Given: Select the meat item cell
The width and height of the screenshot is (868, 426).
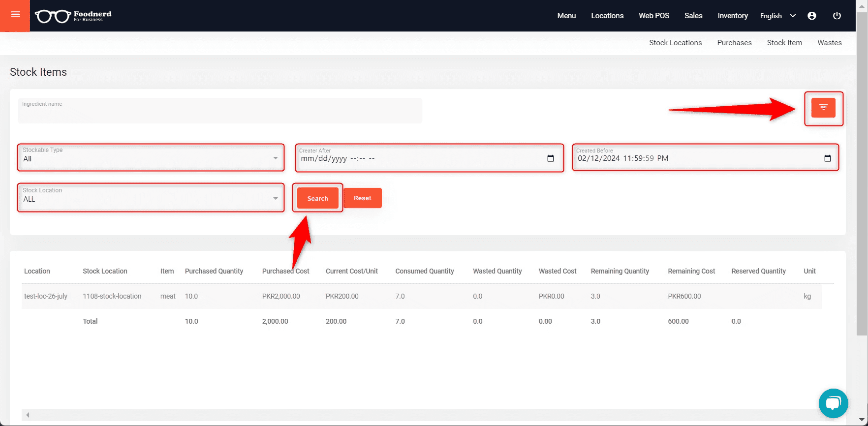Looking at the screenshot, I should [168, 296].
